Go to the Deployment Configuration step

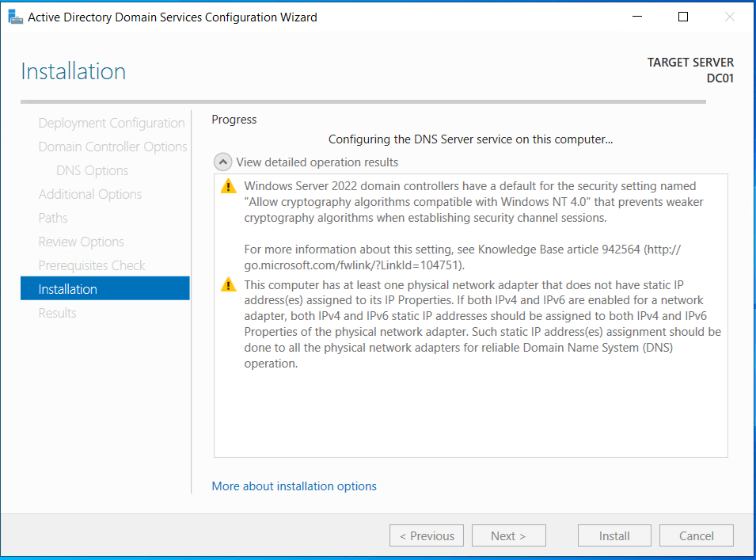[111, 123]
